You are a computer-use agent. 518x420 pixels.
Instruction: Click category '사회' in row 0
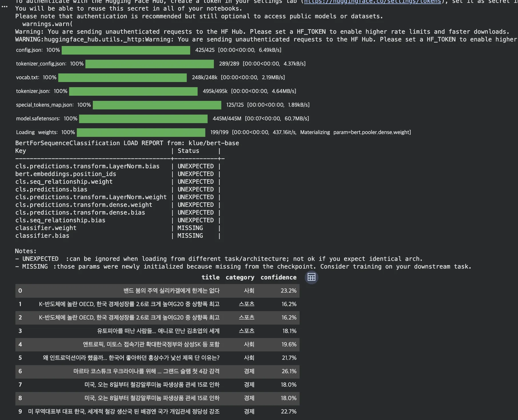249,291
